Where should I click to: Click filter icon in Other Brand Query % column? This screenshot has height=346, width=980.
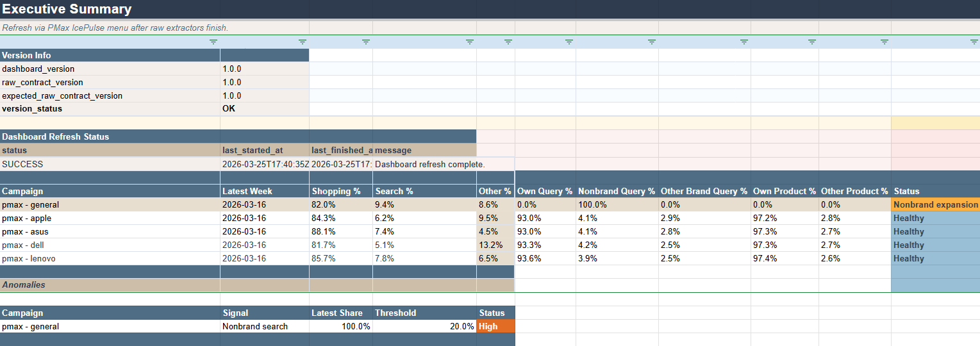(x=744, y=42)
